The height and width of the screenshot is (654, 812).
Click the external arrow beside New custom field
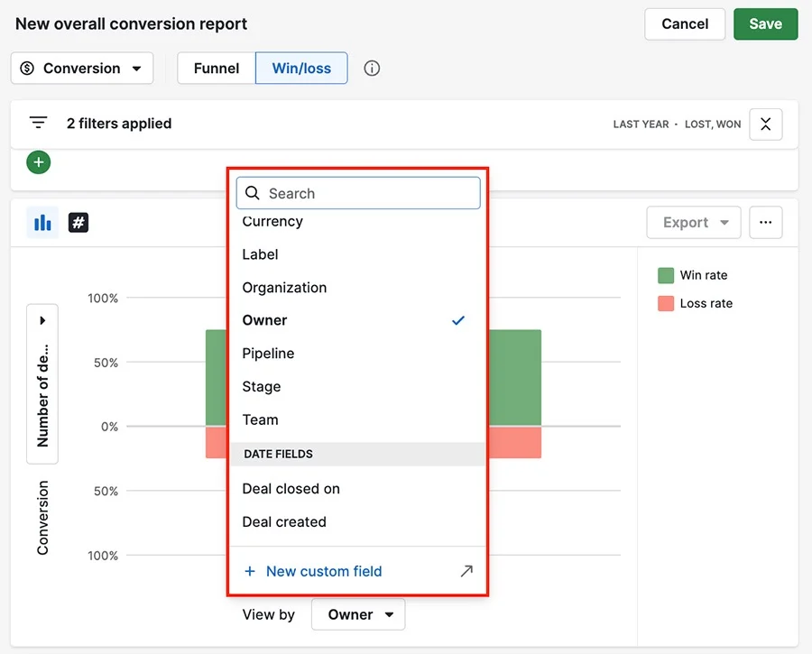click(x=466, y=571)
